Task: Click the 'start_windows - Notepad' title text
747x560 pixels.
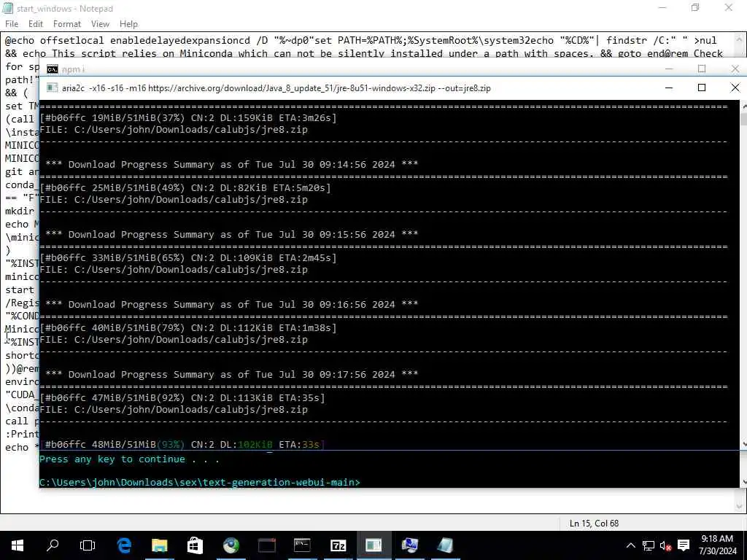Action: point(65,9)
